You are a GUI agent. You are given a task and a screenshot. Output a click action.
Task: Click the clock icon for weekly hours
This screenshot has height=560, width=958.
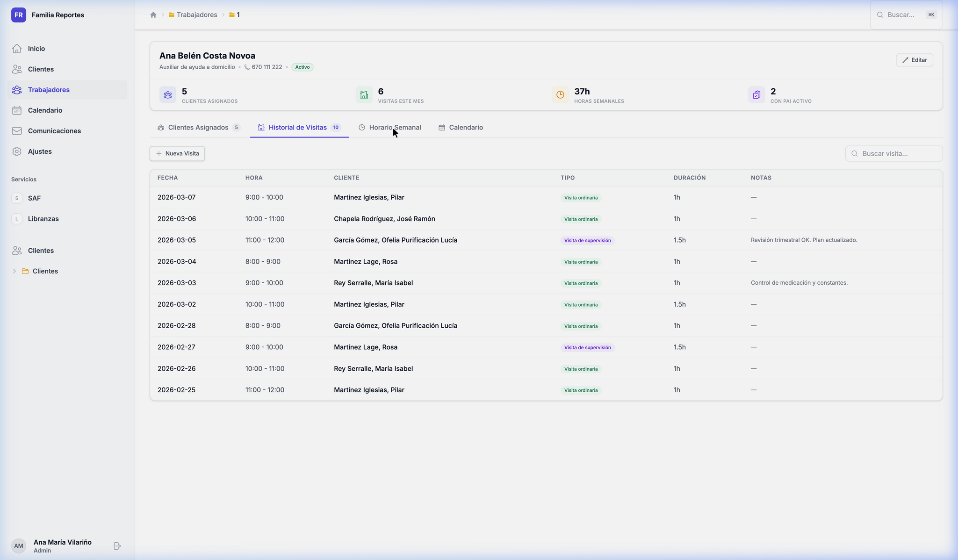pyautogui.click(x=560, y=95)
